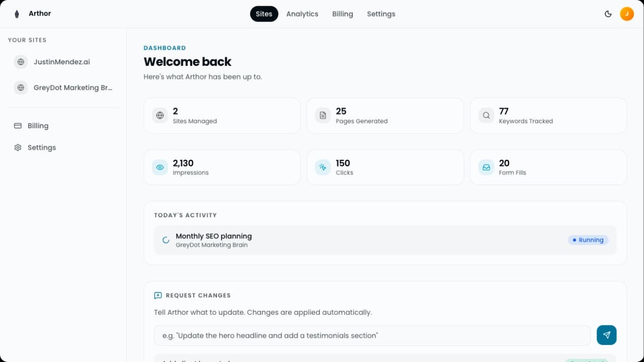
Task: Open the Settings tab in top nav
Action: click(381, 14)
